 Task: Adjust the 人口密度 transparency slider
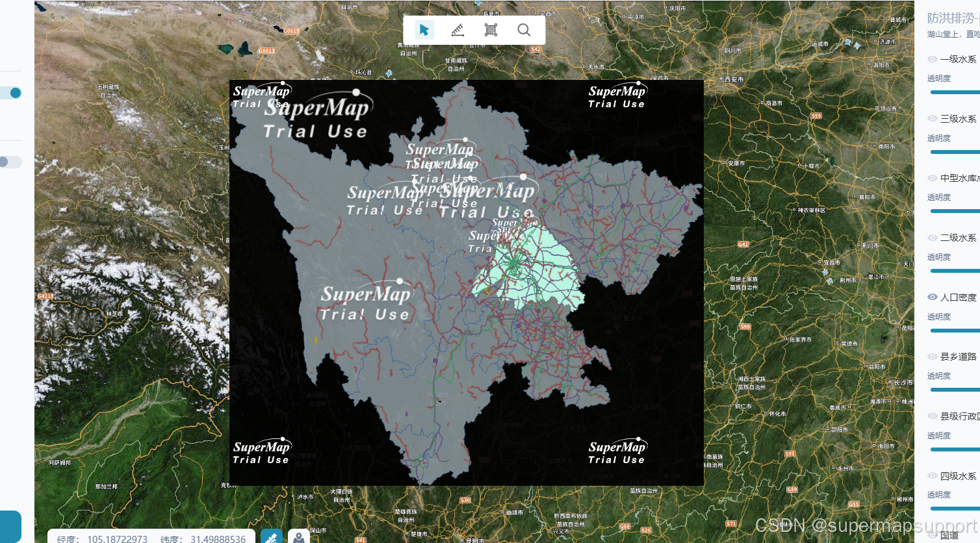[x=955, y=331]
